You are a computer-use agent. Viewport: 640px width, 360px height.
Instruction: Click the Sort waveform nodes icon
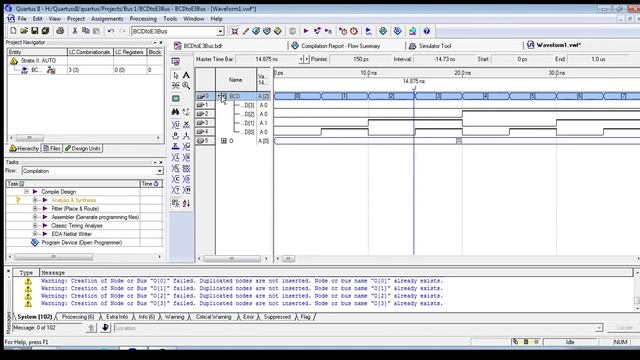pos(186,203)
